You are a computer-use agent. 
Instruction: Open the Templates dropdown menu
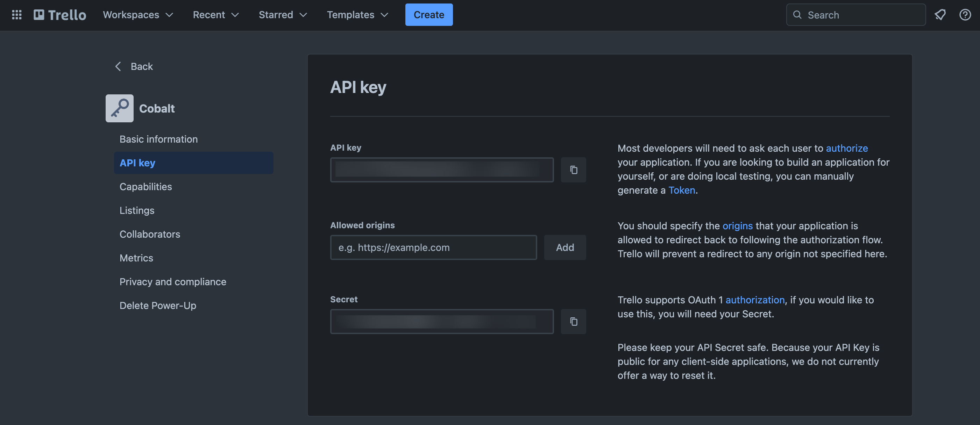click(x=357, y=15)
